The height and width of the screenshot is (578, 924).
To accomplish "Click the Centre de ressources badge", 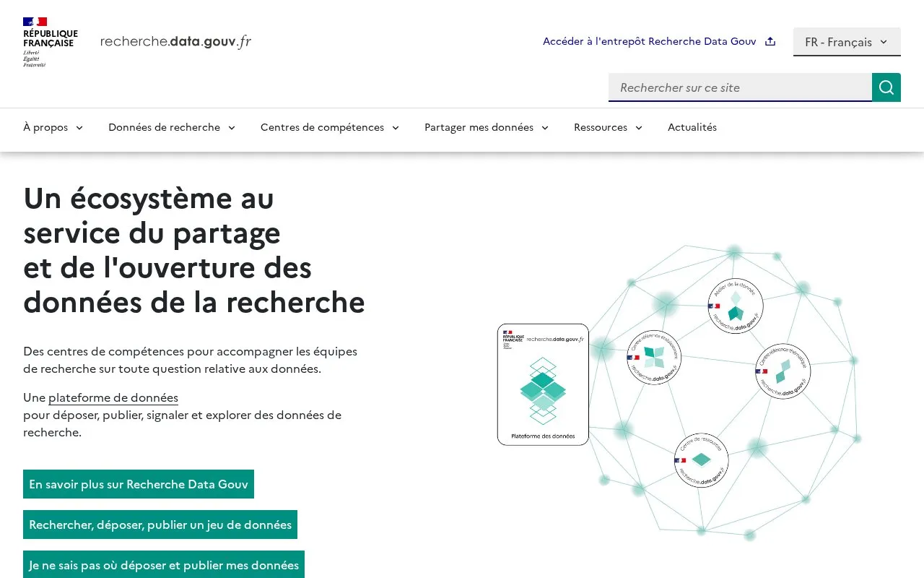I will click(x=702, y=460).
